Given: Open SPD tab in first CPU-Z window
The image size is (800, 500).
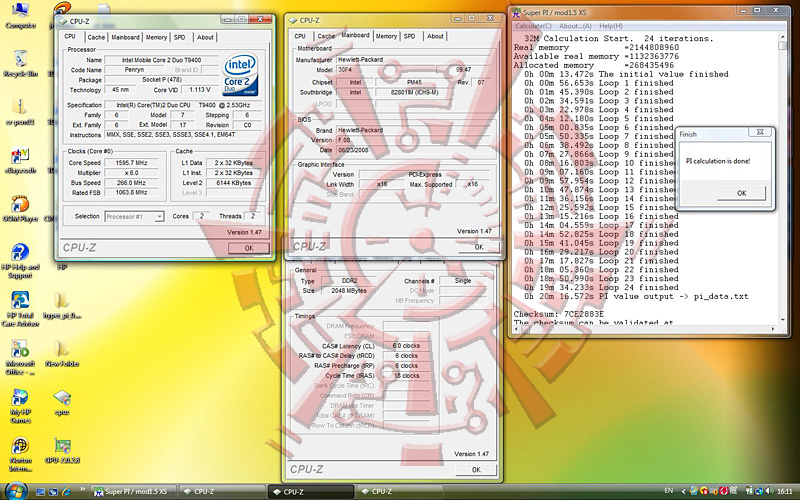Looking at the screenshot, I should 180,37.
